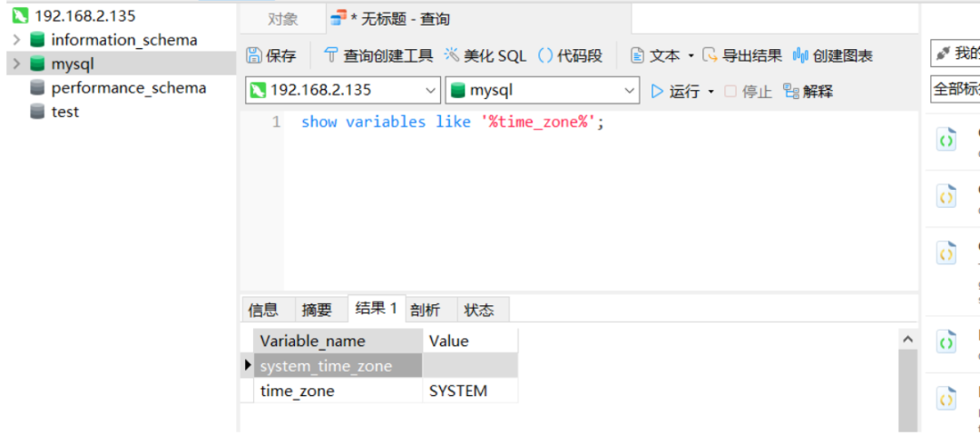Screen dimensions: 980x446
Task: Click the result scrollbar up arrow
Action: pos(908,339)
